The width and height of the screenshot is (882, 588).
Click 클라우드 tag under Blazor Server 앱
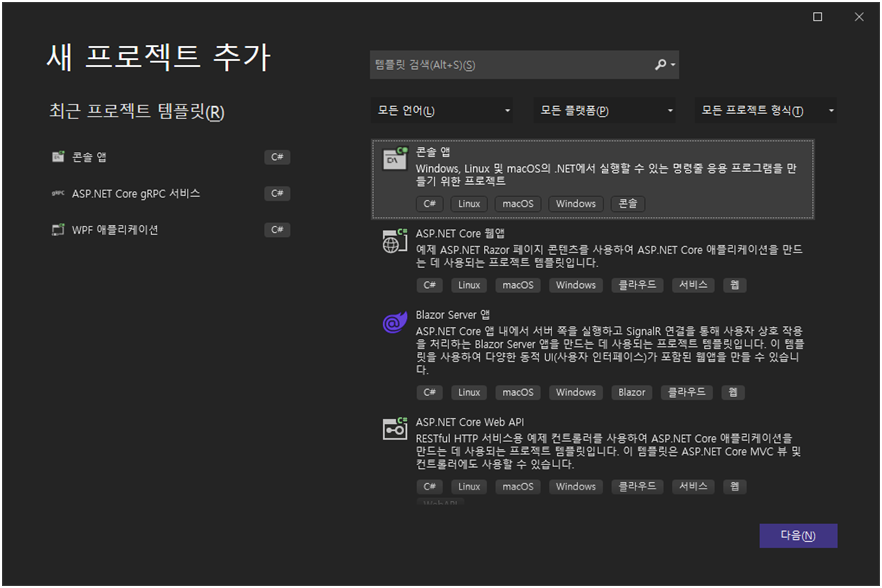coord(687,392)
